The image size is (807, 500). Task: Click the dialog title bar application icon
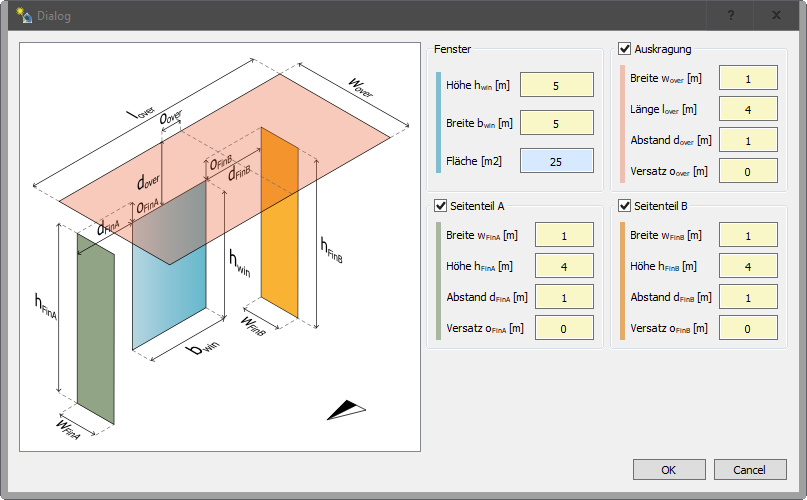[24, 15]
